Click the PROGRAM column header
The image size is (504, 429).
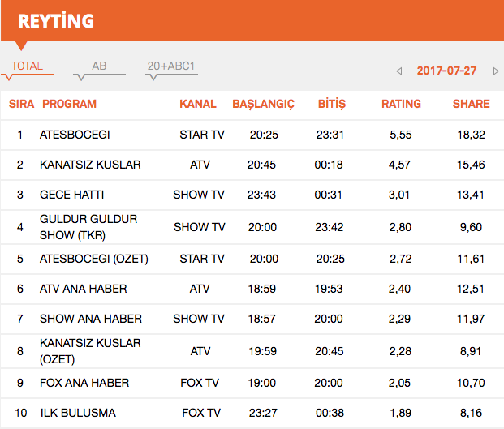69,104
